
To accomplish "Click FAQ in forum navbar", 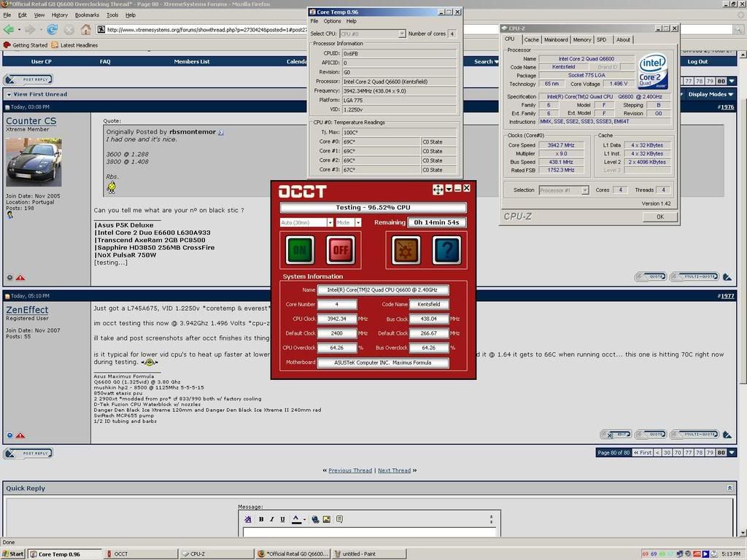I will click(105, 61).
